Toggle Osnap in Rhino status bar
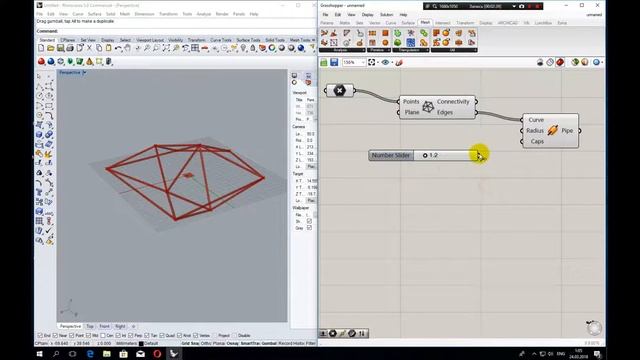Image resolution: width=640 pixels, height=360 pixels. (232, 344)
